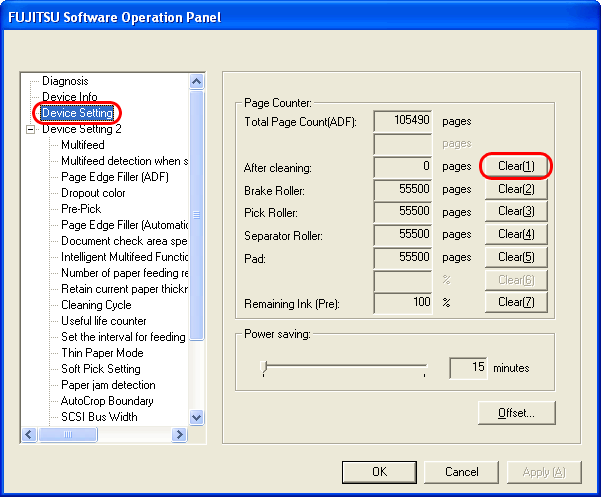Select the 'Number of paper feeding re' tree item
Screen dimensions: 601x497
[124, 273]
